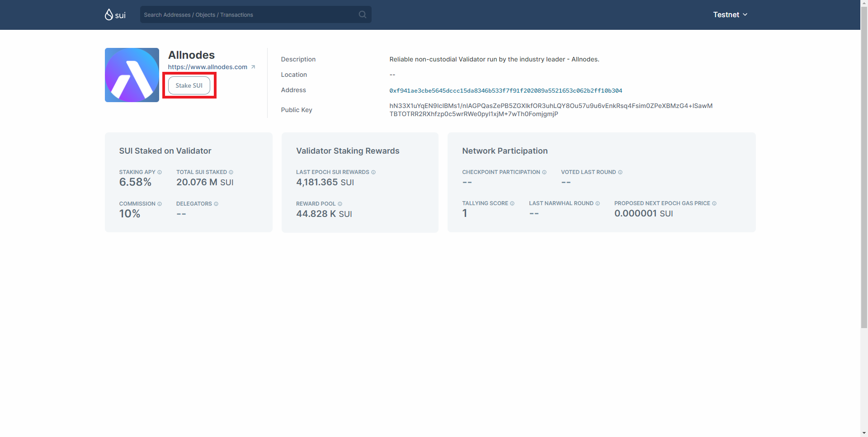
Task: Click info icon next to Commission
Action: pyautogui.click(x=160, y=204)
